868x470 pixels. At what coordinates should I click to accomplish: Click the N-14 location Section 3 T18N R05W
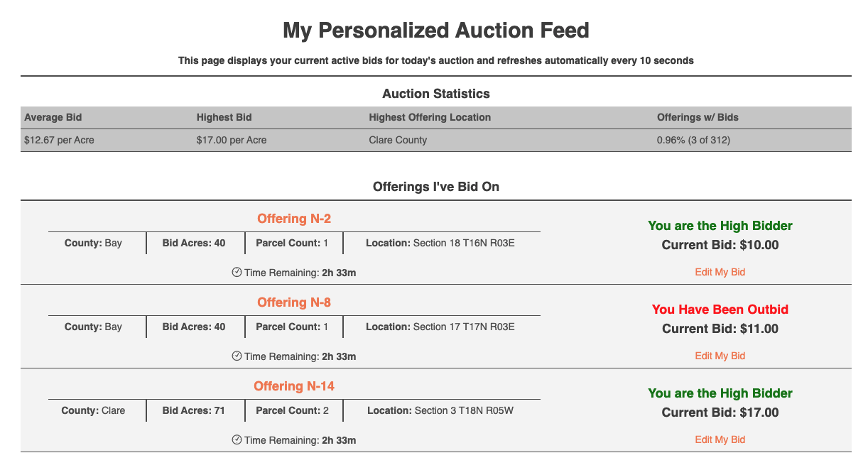pyautogui.click(x=440, y=410)
